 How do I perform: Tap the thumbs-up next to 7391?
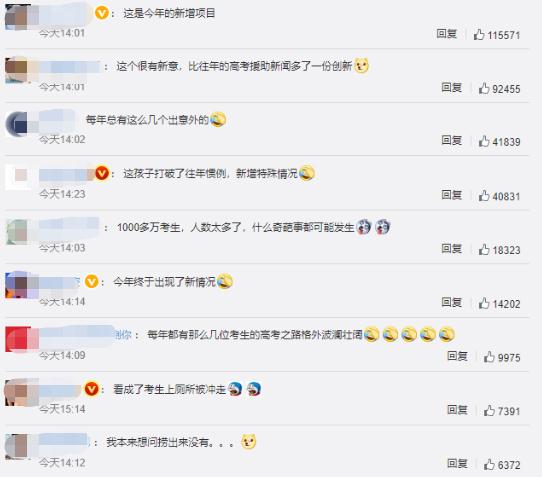[489, 411]
